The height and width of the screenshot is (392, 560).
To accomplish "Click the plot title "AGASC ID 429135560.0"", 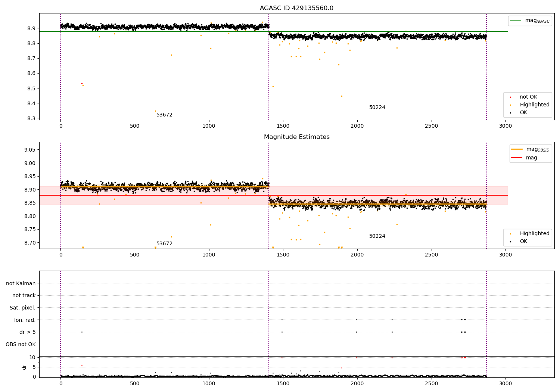I will click(296, 8).
